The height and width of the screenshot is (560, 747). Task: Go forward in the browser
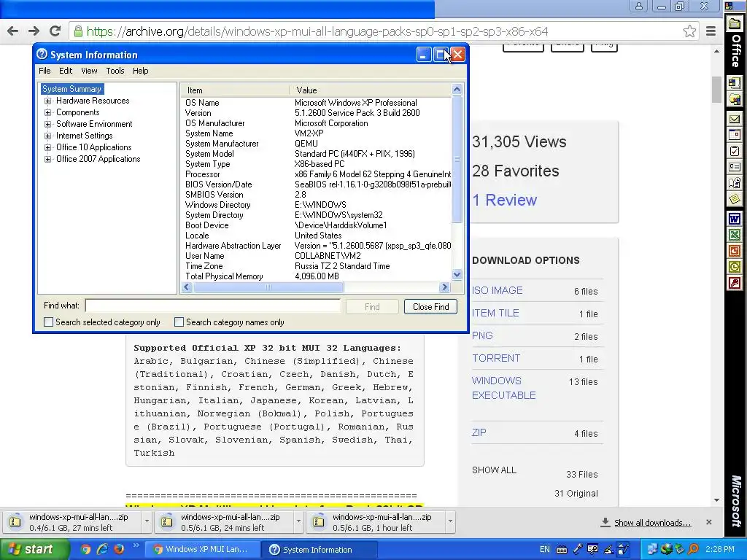34,31
